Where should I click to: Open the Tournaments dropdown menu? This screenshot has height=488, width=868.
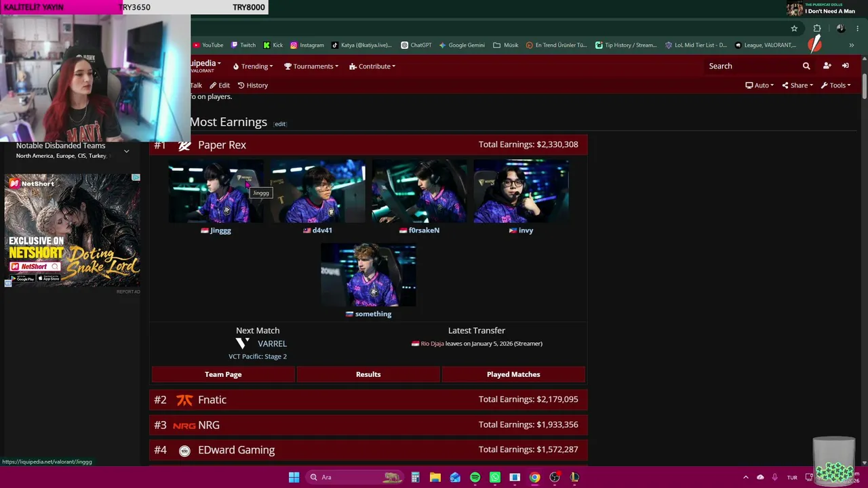[311, 66]
